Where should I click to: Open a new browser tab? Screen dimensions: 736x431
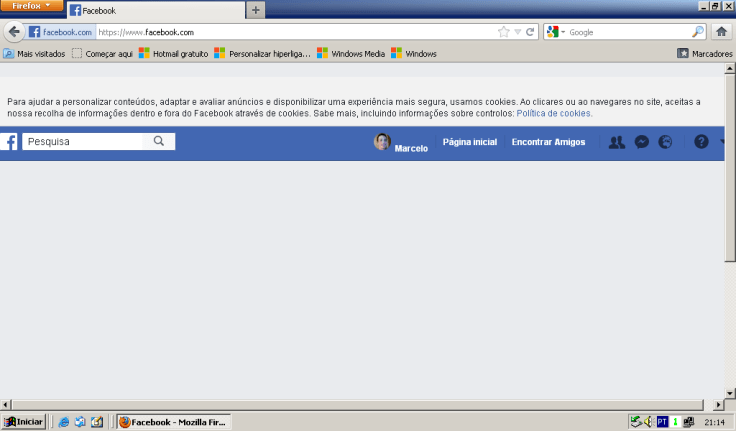click(x=256, y=10)
